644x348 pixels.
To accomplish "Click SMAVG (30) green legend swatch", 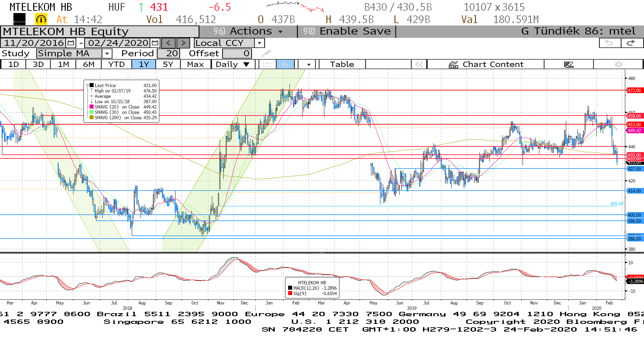I will point(91,112).
